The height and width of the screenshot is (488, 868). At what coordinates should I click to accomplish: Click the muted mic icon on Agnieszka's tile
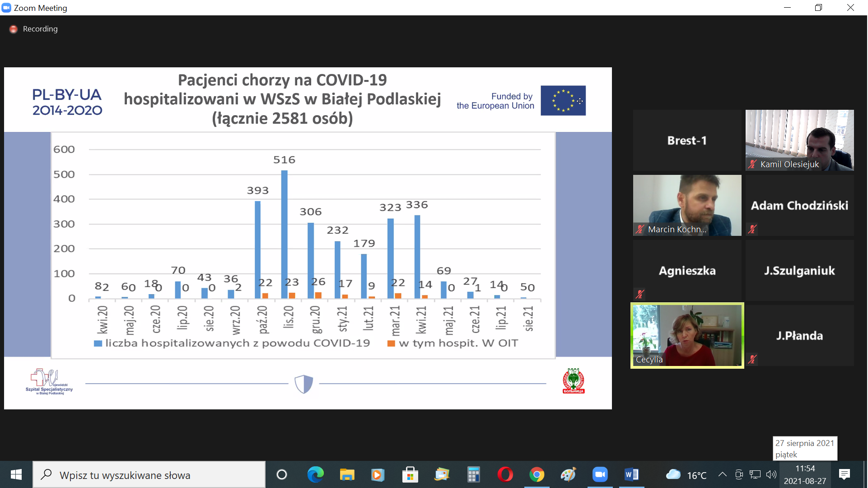point(640,294)
